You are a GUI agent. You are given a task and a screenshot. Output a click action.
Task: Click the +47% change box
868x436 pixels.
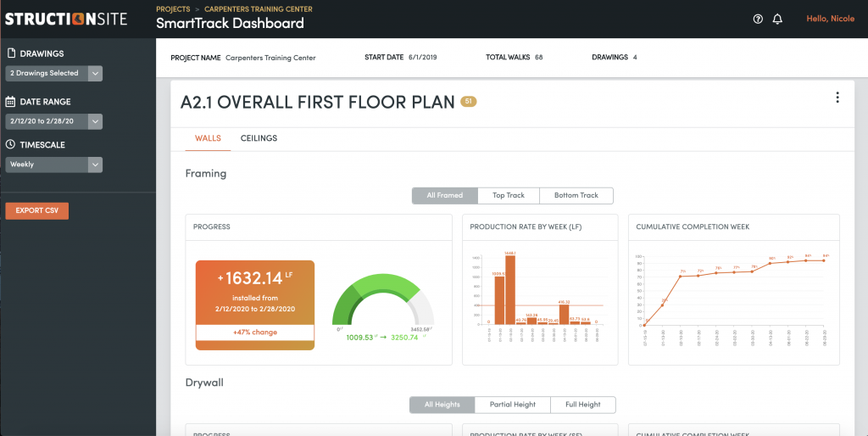(254, 333)
